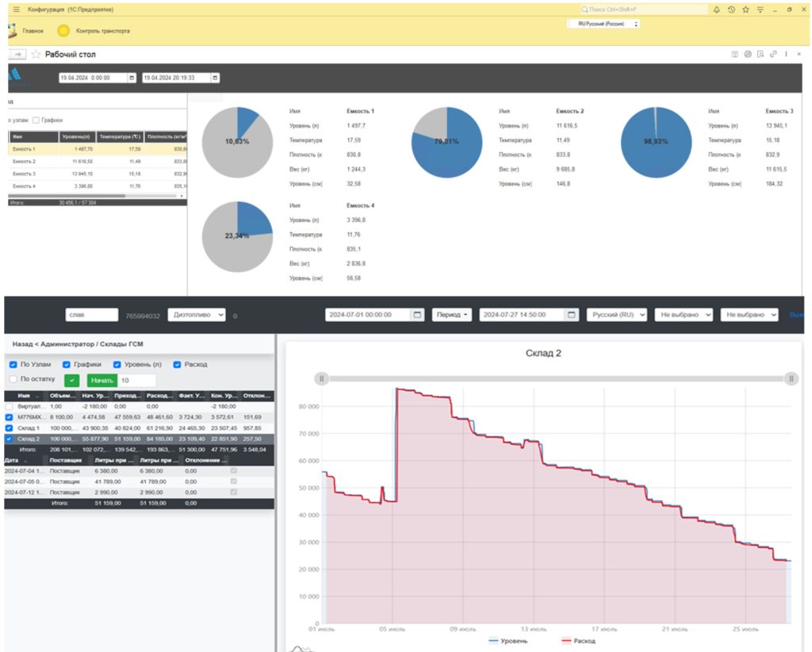Open the history clock icon

[x=731, y=10]
